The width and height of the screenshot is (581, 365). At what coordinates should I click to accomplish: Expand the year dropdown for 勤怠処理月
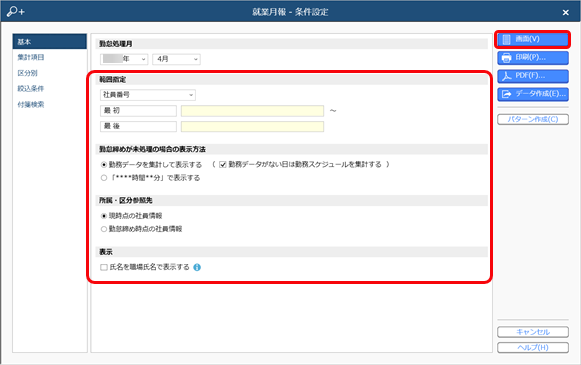(124, 59)
